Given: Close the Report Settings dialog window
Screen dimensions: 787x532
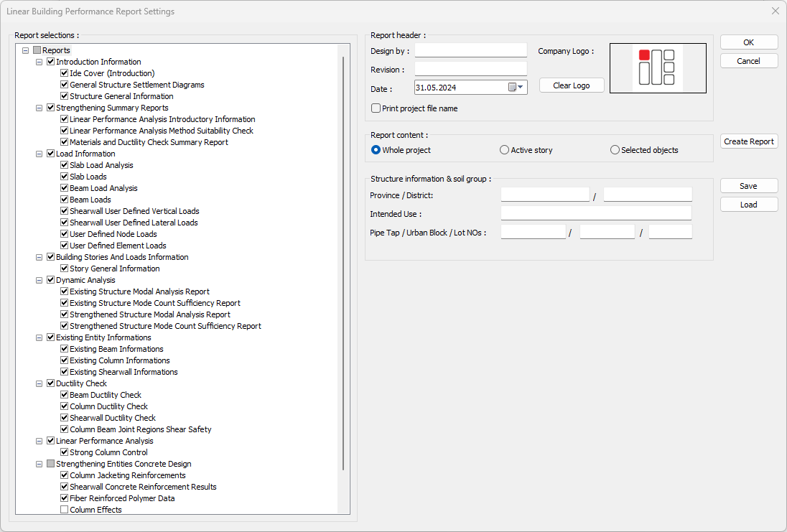Looking at the screenshot, I should [775, 11].
